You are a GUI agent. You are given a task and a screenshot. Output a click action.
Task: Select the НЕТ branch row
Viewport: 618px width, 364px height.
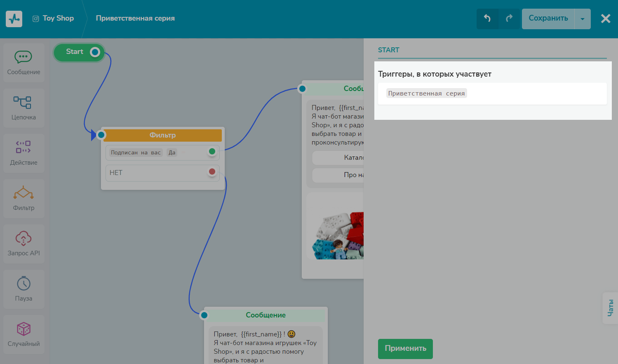click(x=162, y=173)
